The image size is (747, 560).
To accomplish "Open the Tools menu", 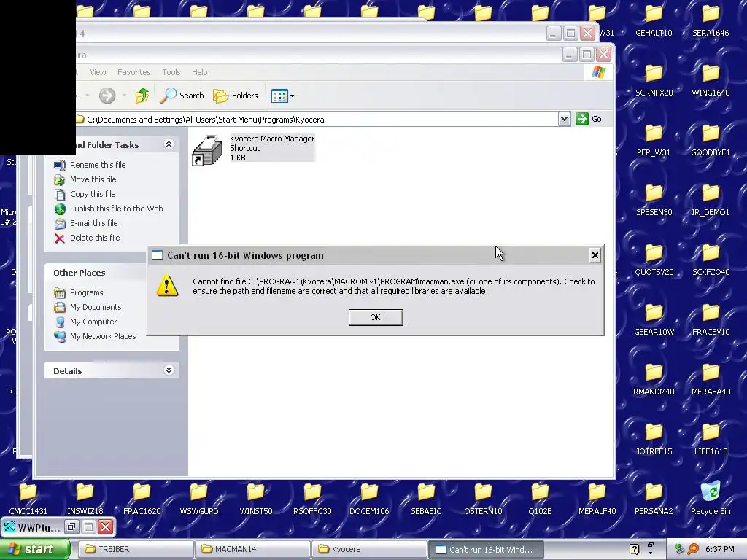I will click(171, 72).
